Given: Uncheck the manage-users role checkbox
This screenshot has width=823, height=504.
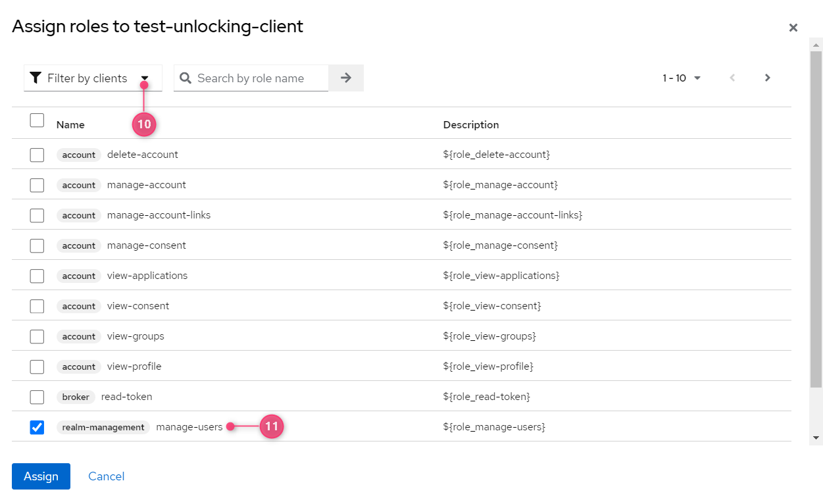Looking at the screenshot, I should [x=37, y=427].
